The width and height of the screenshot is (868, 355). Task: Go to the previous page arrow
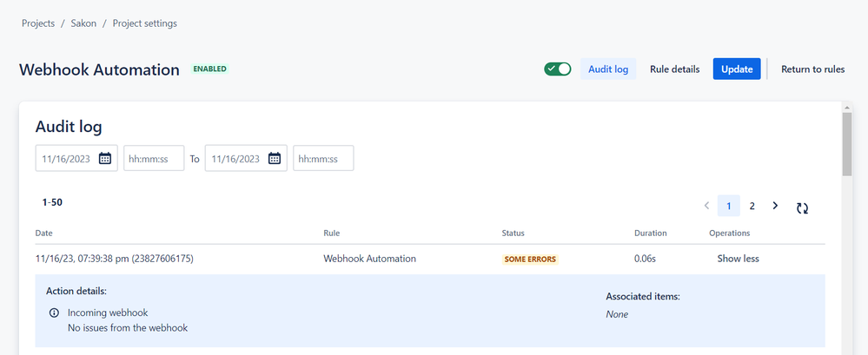click(x=706, y=206)
